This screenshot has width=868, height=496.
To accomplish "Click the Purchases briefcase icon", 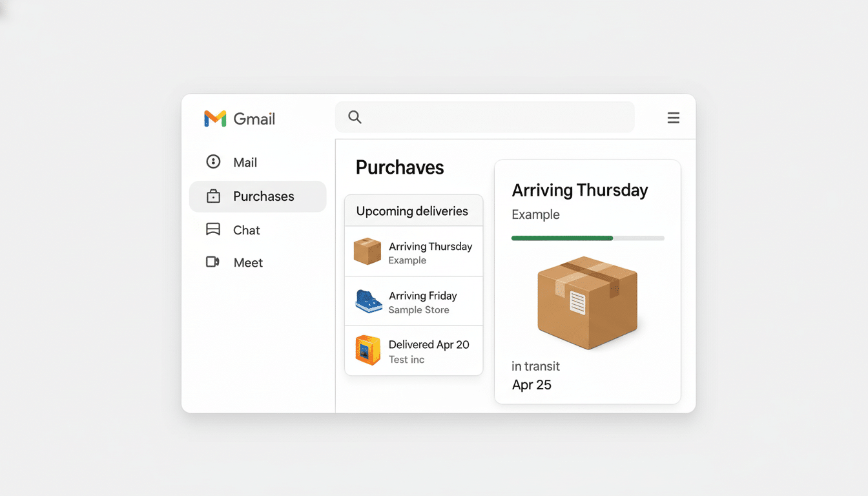I will [213, 196].
